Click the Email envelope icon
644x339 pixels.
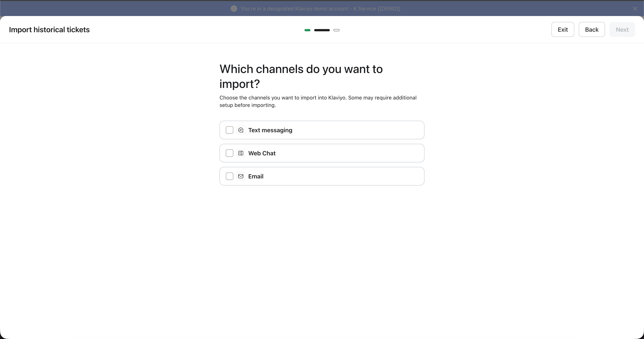click(241, 176)
